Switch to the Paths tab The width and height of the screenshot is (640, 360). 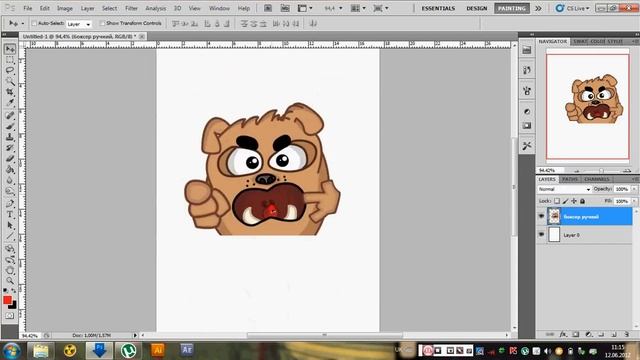click(570, 179)
